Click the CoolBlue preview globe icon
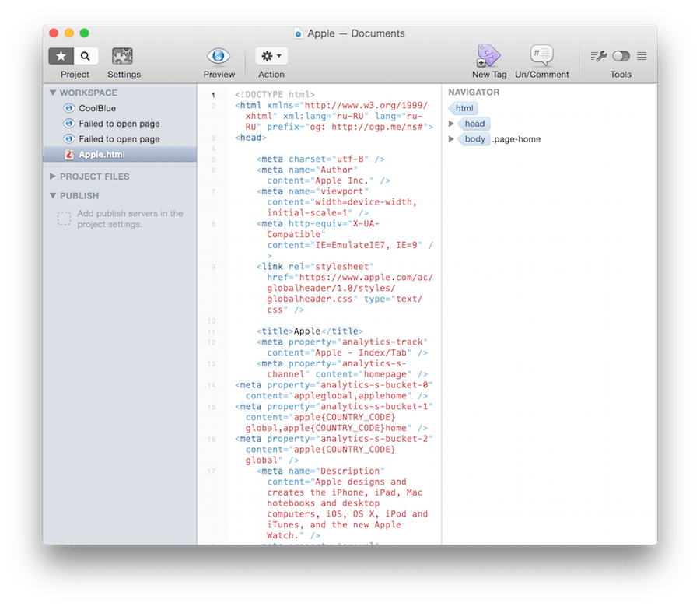 pos(68,108)
